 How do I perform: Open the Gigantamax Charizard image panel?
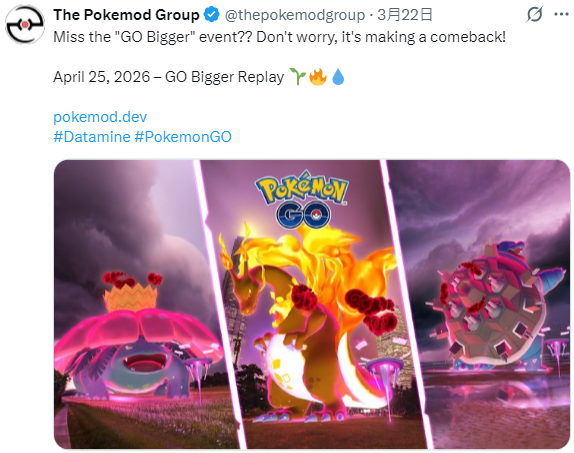point(313,304)
